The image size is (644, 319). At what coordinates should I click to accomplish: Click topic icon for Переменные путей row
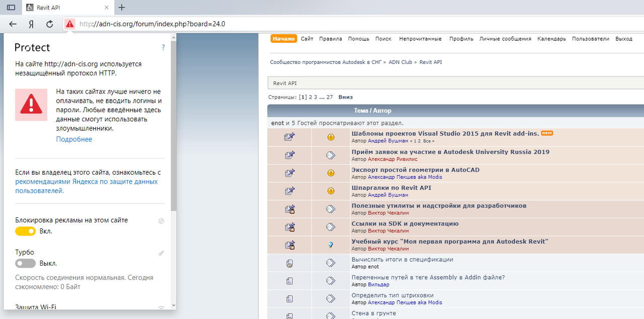coord(289,281)
